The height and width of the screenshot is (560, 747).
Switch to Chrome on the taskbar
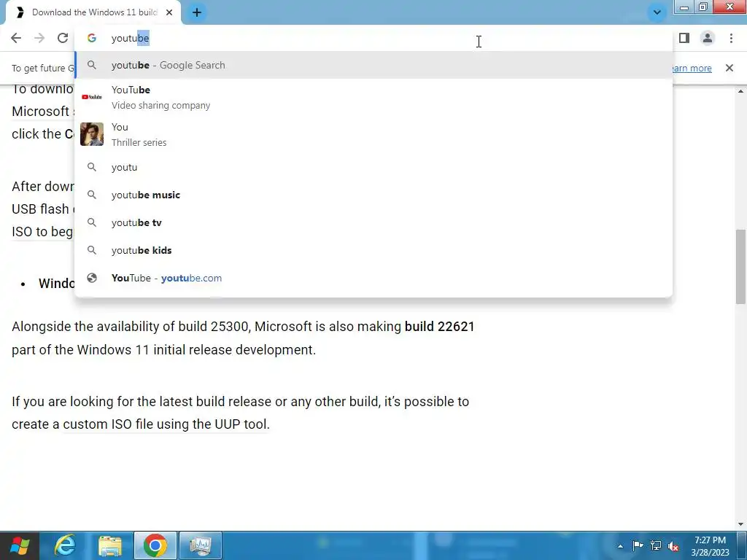pos(155,545)
